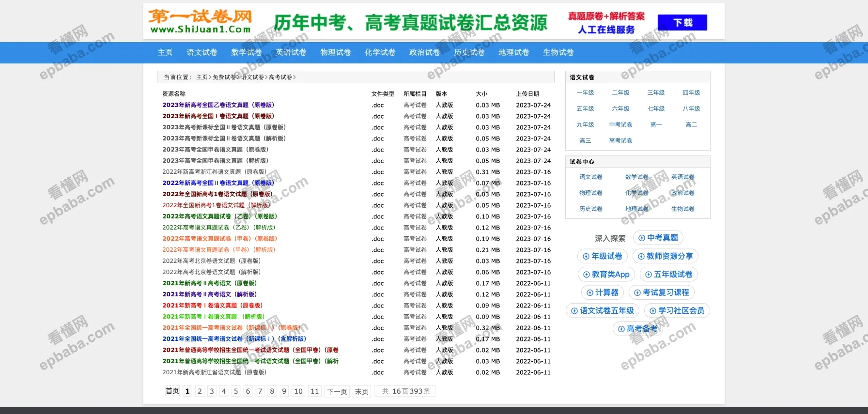Click the 考试复习课程 explore chip

click(662, 292)
